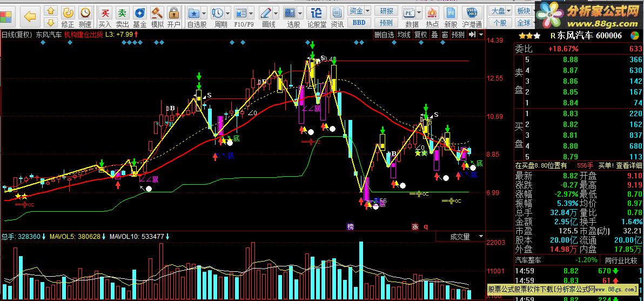The height and width of the screenshot is (301, 644).
Task: Click 删自选 to remove from watchlist
Action: 384,35
